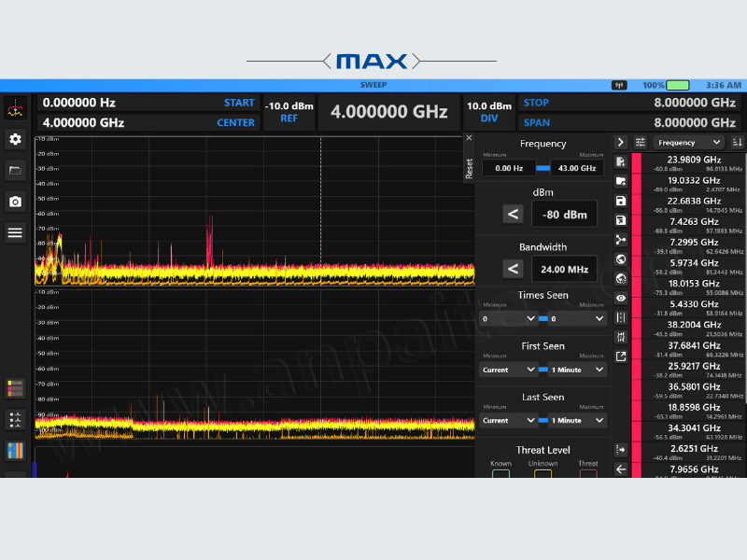
Task: Click the Frequency range slider bar
Action: (543, 168)
